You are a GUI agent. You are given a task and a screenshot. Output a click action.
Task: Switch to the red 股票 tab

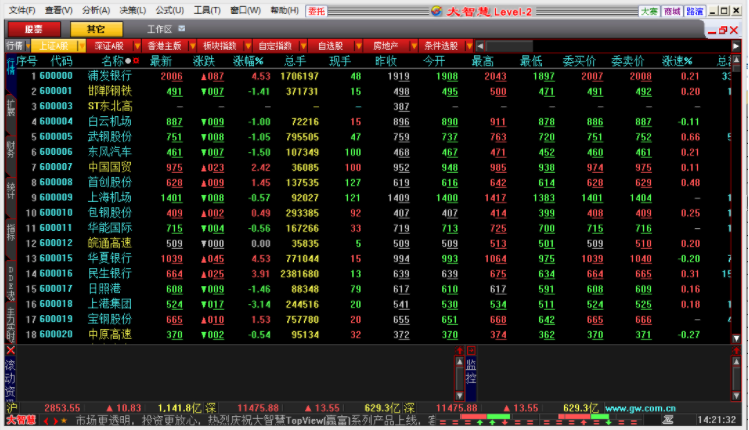tap(34, 30)
